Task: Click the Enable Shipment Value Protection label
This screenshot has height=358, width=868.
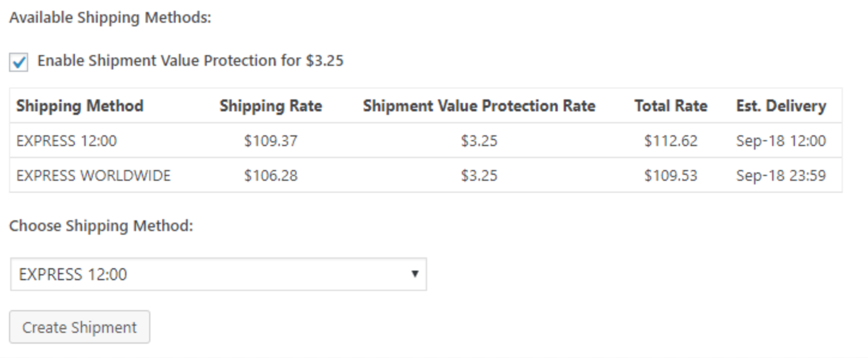Action: click(190, 60)
